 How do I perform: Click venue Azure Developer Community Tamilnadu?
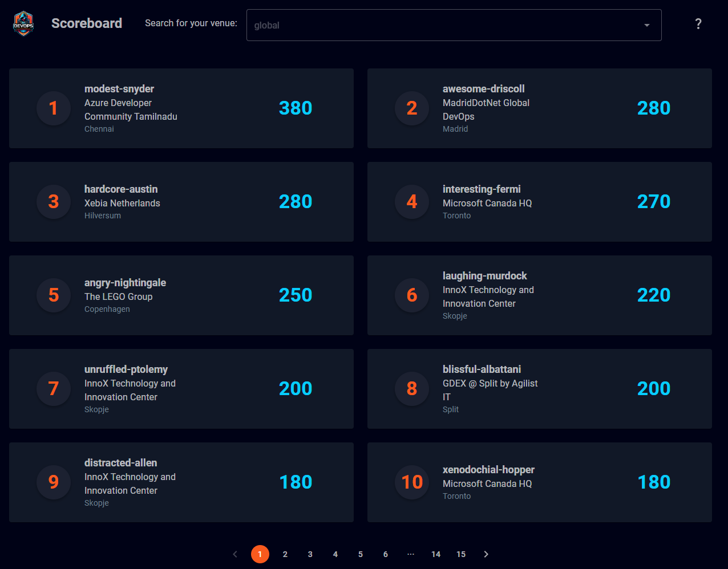coord(131,109)
